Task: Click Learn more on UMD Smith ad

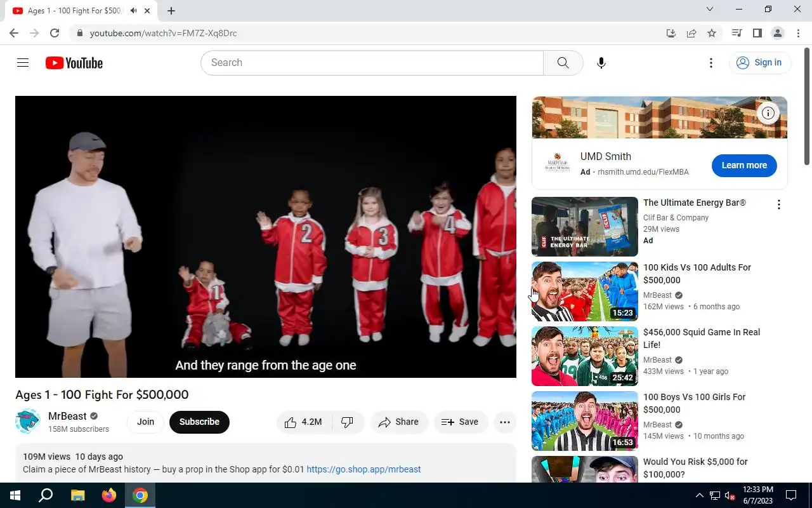Action: [x=744, y=165]
